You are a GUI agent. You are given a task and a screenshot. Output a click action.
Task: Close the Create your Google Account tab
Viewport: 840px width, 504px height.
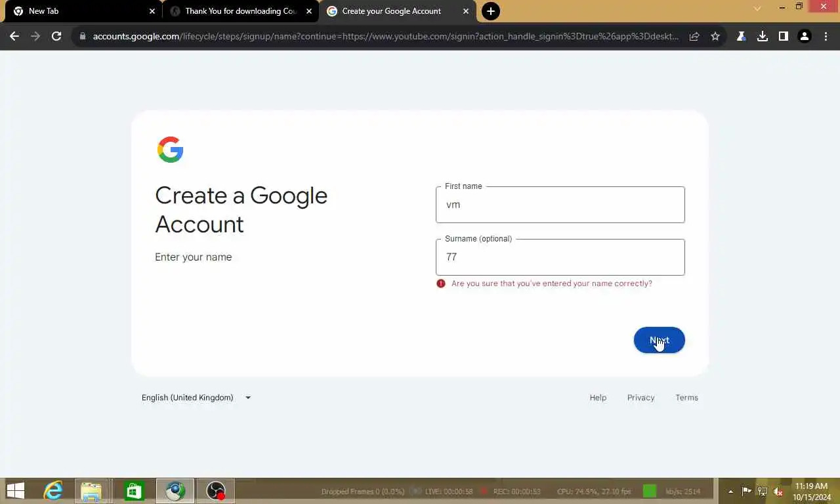point(466,11)
